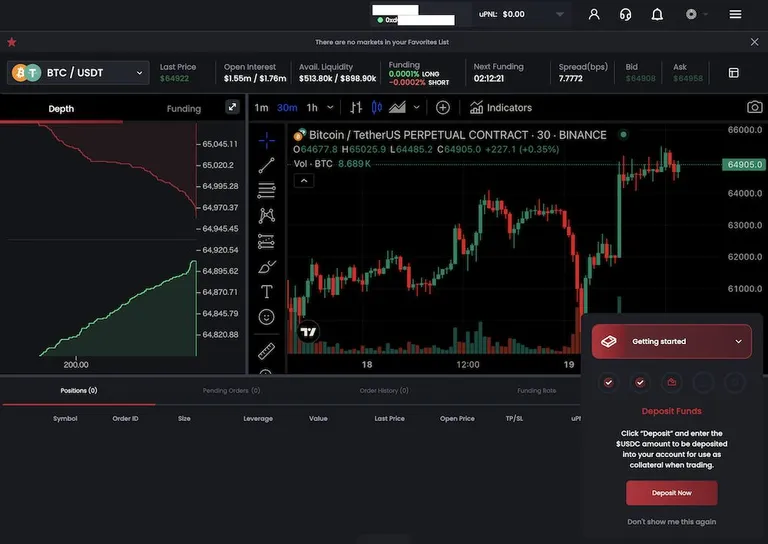The image size is (768, 544).
Task: Click the TradingView logo on chart
Action: click(x=309, y=332)
